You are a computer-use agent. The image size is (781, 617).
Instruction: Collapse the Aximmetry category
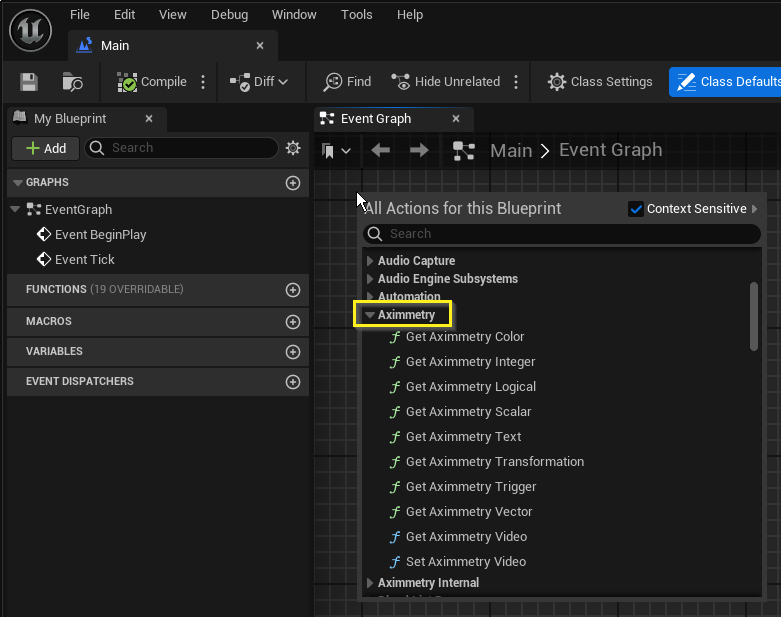[x=370, y=315]
